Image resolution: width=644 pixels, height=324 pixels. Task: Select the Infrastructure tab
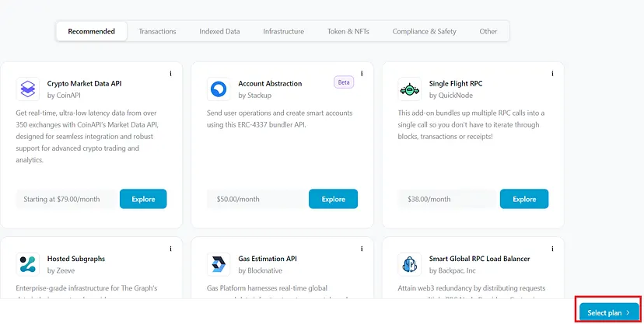[283, 31]
